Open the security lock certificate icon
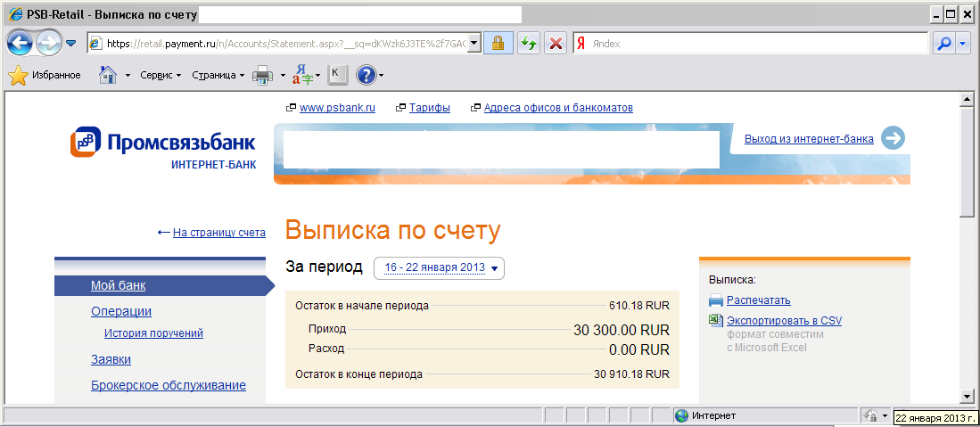 pyautogui.click(x=498, y=44)
